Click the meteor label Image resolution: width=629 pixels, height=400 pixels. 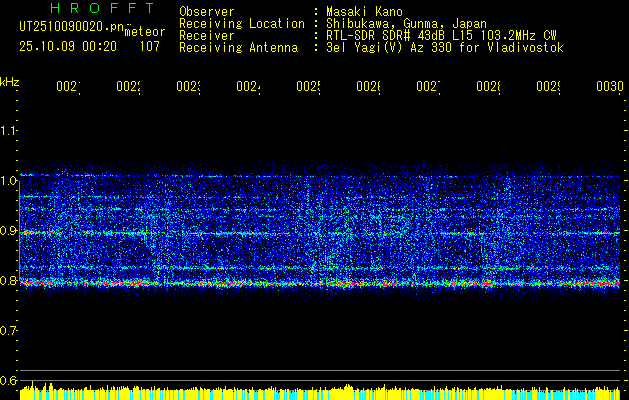pos(145,32)
